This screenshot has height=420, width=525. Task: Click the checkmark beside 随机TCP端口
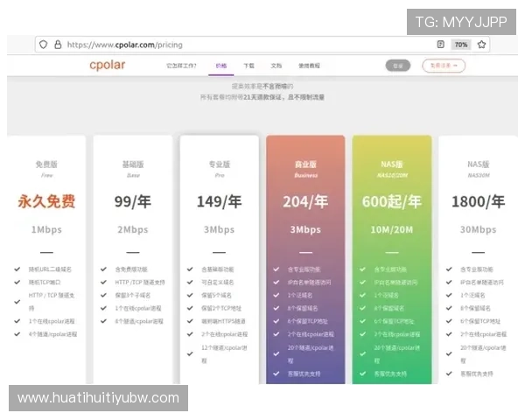click(x=17, y=282)
